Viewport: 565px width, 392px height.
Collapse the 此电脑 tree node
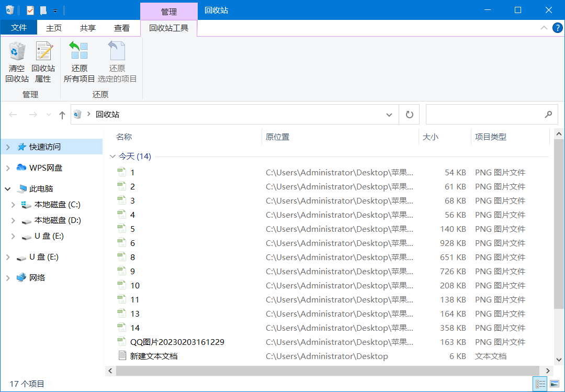[x=8, y=189]
